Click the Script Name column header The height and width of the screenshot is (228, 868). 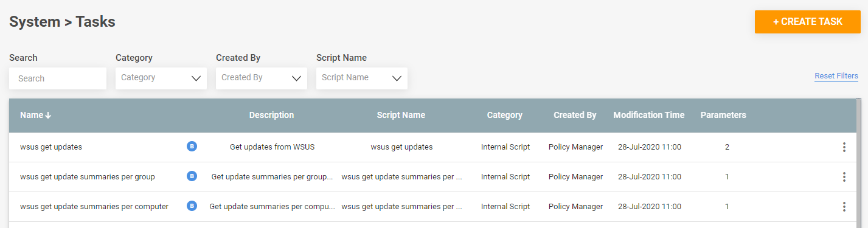[x=401, y=115]
